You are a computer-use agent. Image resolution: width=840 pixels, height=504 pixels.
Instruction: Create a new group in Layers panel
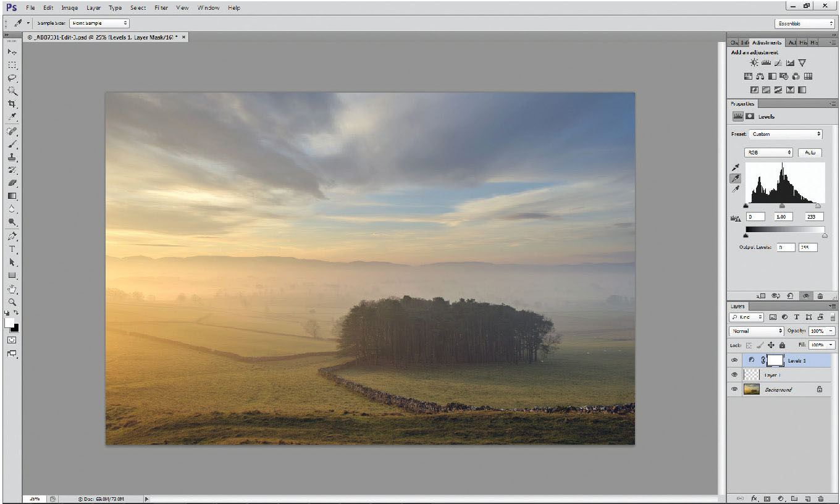pos(794,498)
